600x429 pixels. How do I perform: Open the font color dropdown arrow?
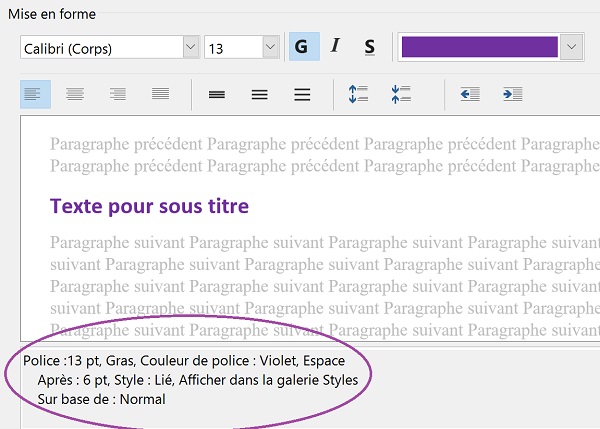coord(571,47)
